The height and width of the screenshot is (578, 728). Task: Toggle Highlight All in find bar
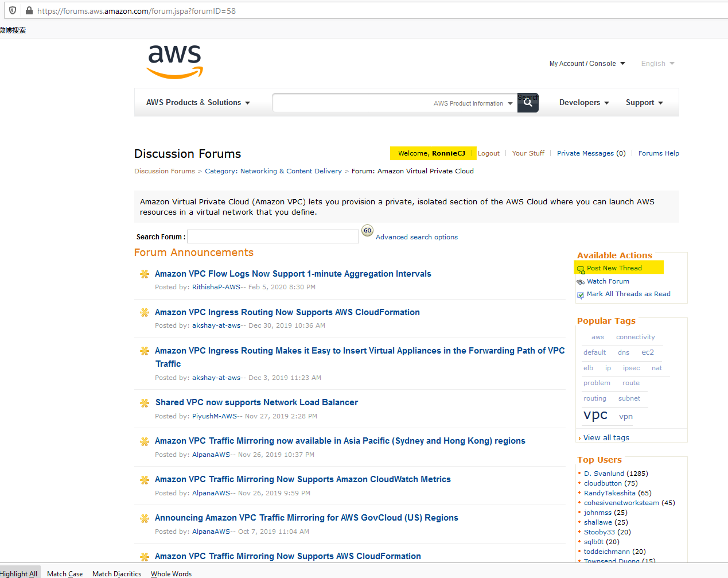[x=18, y=573]
